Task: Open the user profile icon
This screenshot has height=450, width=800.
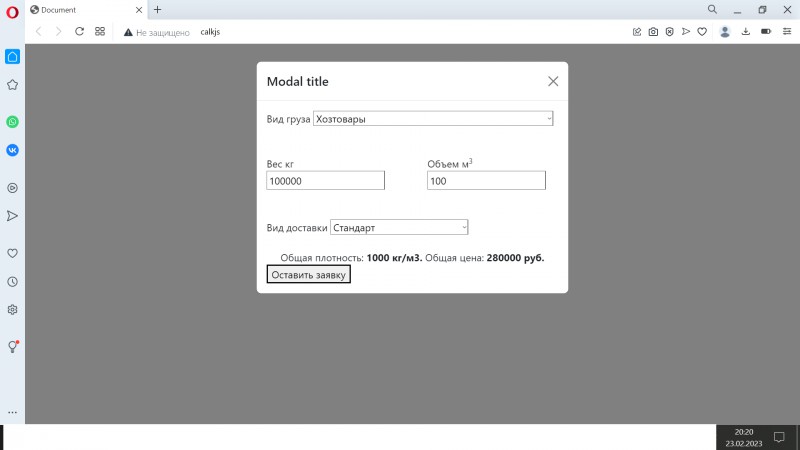Action: tap(724, 32)
